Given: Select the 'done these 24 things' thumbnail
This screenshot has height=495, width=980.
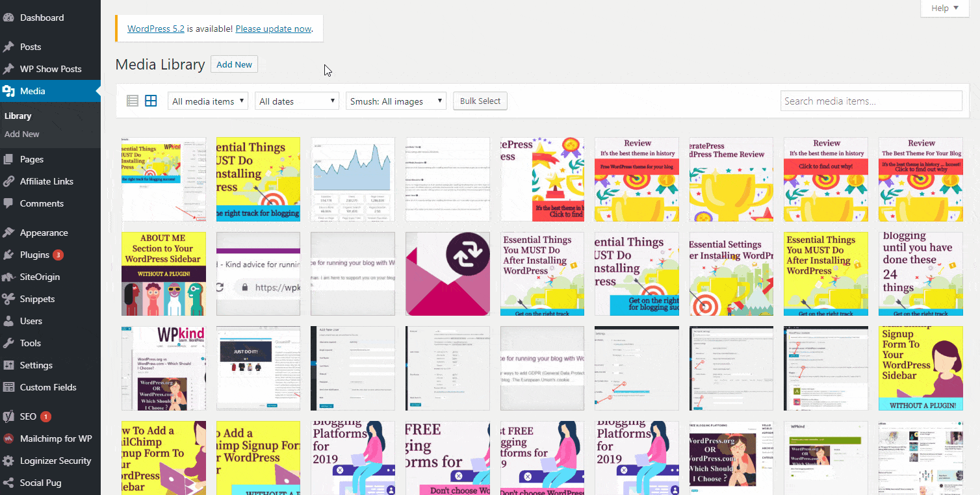Looking at the screenshot, I should tap(921, 273).
